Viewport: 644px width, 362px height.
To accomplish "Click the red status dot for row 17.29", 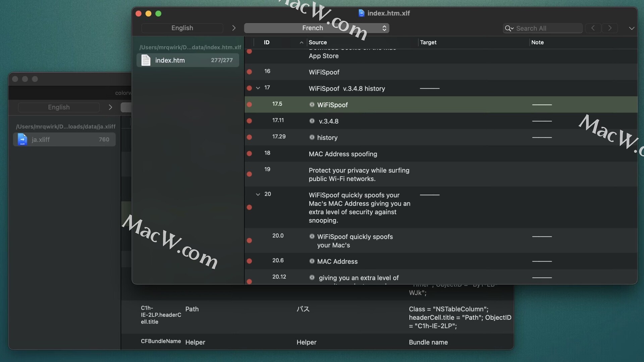I will click(x=249, y=137).
